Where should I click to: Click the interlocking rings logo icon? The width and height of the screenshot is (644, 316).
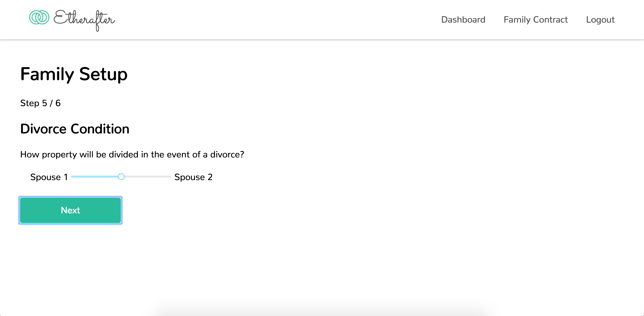39,17
